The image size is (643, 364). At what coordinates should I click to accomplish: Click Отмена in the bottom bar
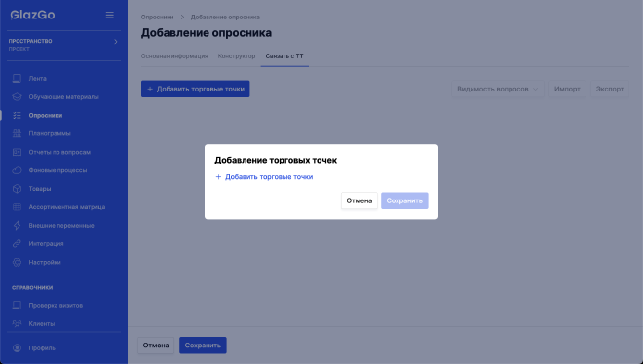[156, 346]
